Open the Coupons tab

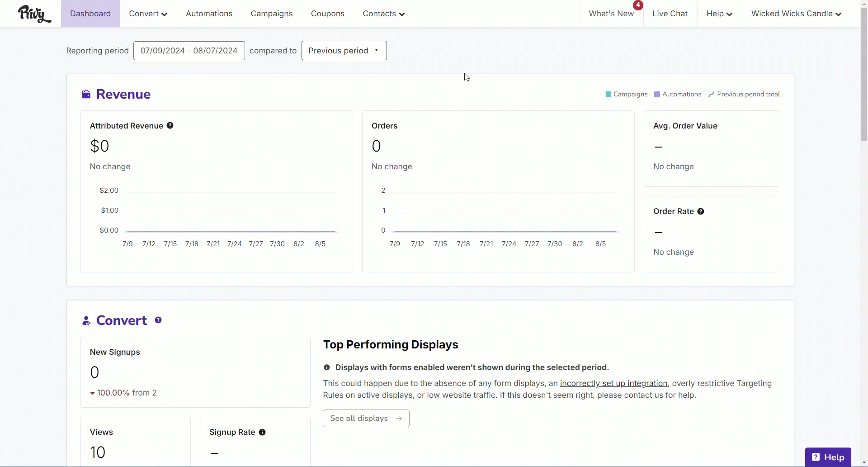click(x=328, y=14)
